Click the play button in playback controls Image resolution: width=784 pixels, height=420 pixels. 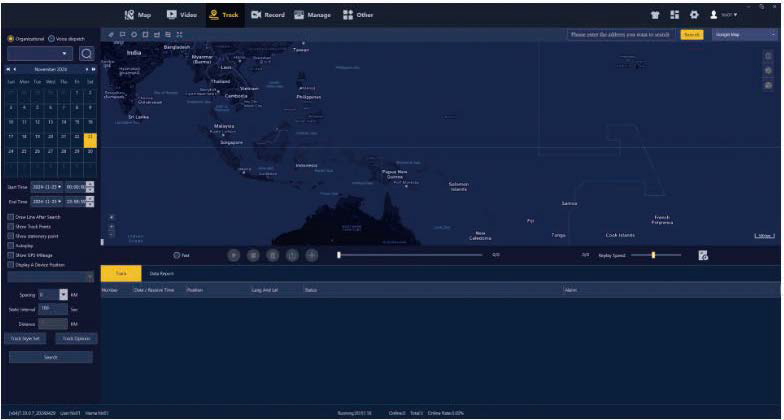(233, 255)
